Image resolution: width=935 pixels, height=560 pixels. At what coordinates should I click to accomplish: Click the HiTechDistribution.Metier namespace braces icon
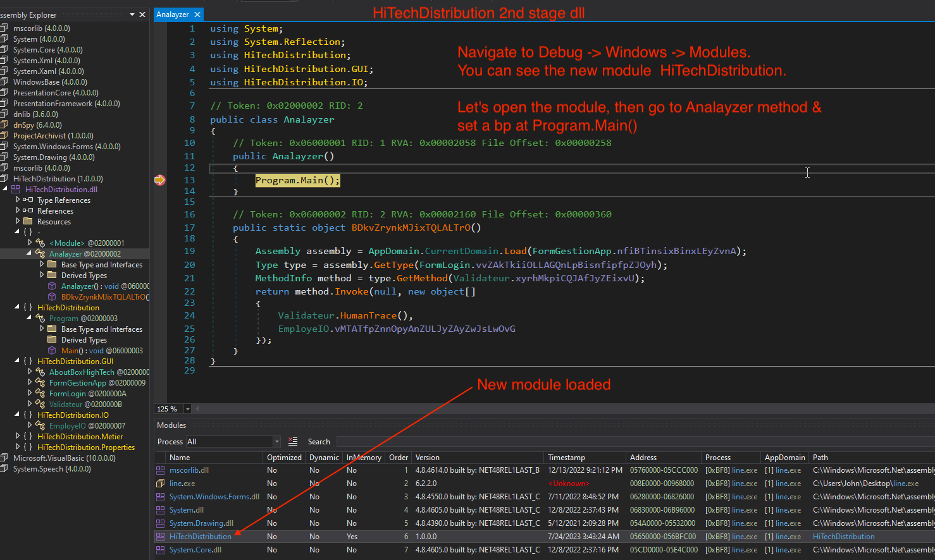[x=28, y=437]
